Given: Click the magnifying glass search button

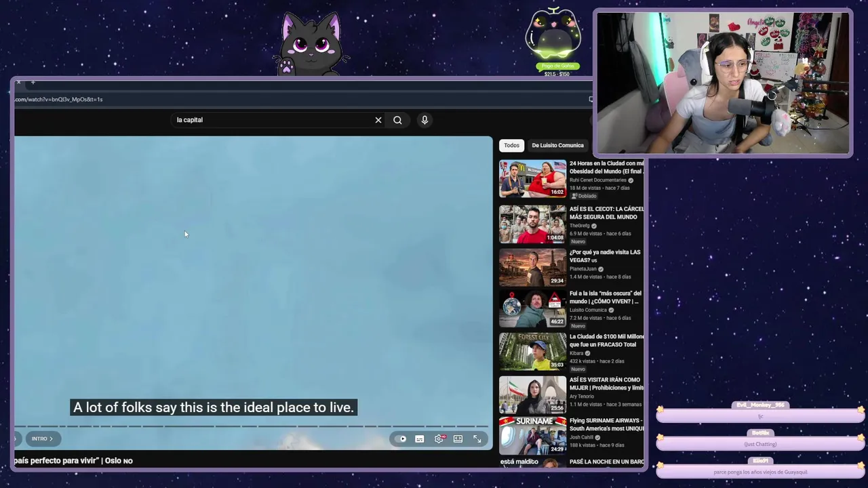Looking at the screenshot, I should (x=397, y=120).
